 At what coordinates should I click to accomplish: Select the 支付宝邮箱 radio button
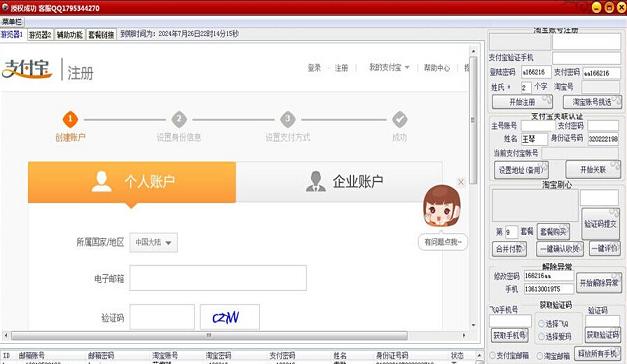(493, 355)
